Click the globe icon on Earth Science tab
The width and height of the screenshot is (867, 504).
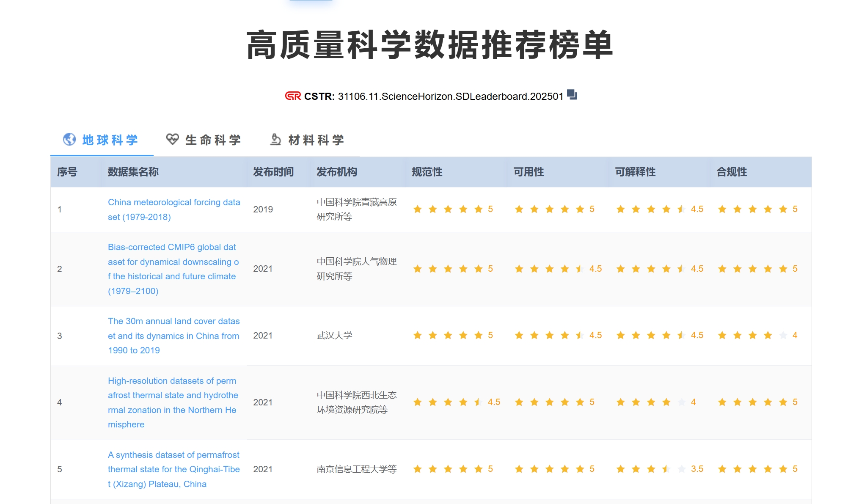(x=69, y=139)
